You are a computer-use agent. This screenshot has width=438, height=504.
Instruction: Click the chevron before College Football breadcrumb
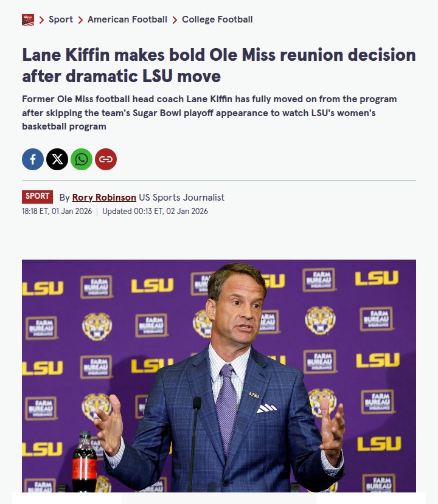point(175,20)
